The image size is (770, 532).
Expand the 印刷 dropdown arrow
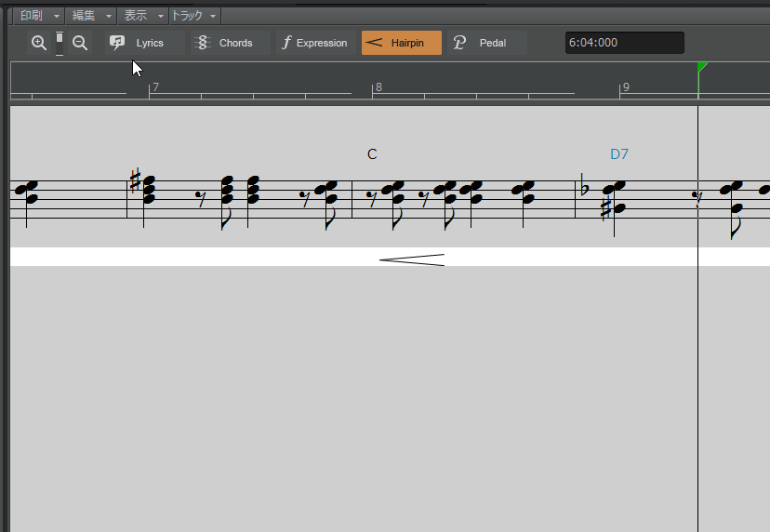tap(57, 16)
